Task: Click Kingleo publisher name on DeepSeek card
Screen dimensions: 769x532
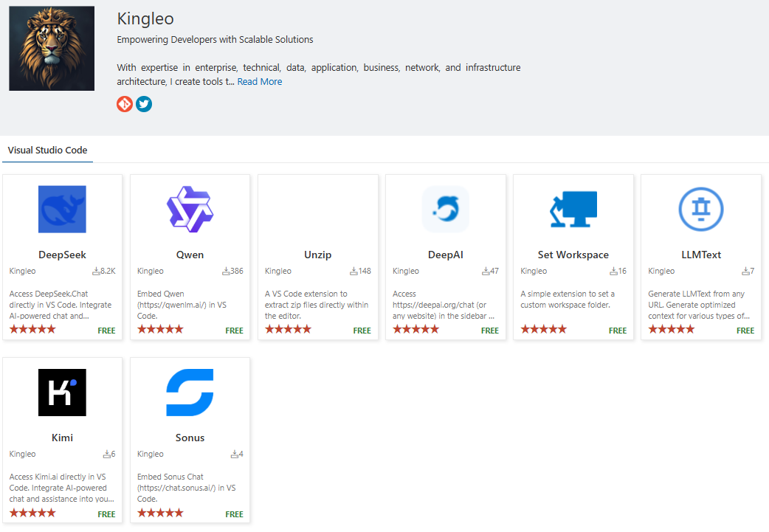Action: tap(23, 271)
